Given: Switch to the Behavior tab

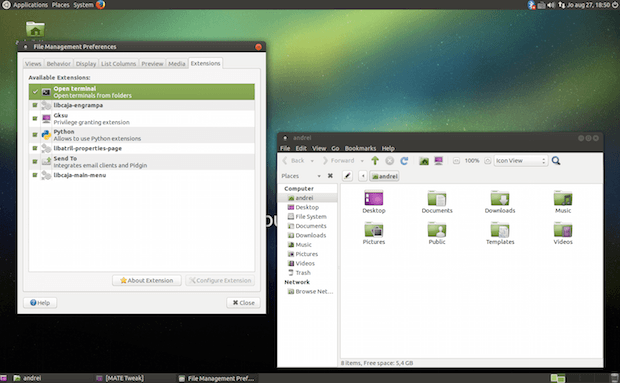Looking at the screenshot, I should pos(58,64).
